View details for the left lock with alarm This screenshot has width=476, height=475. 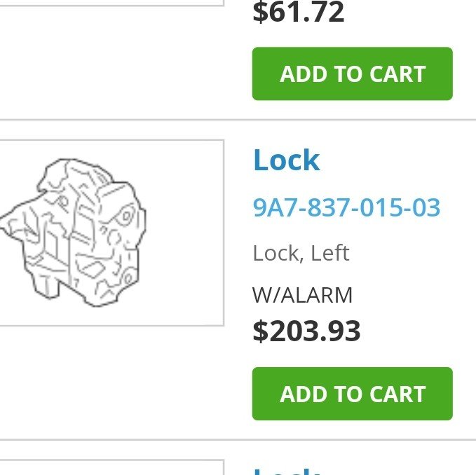point(286,160)
